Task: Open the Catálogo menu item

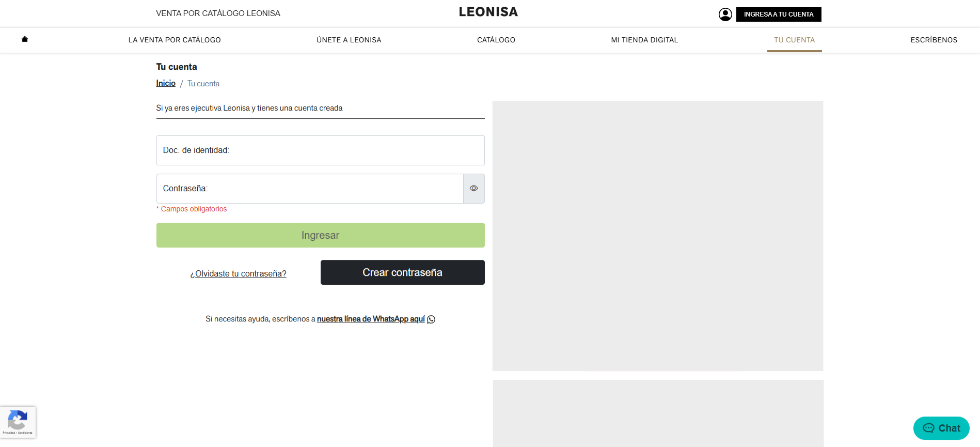Action: tap(496, 40)
